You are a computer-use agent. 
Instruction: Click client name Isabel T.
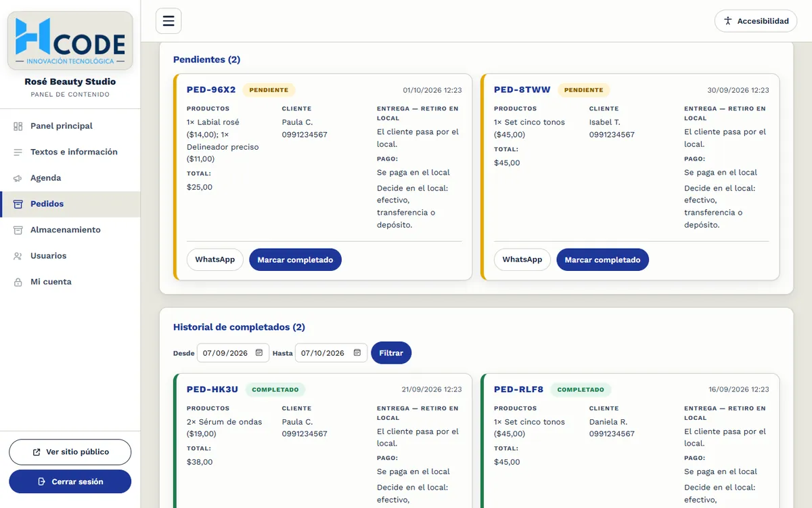(605, 123)
